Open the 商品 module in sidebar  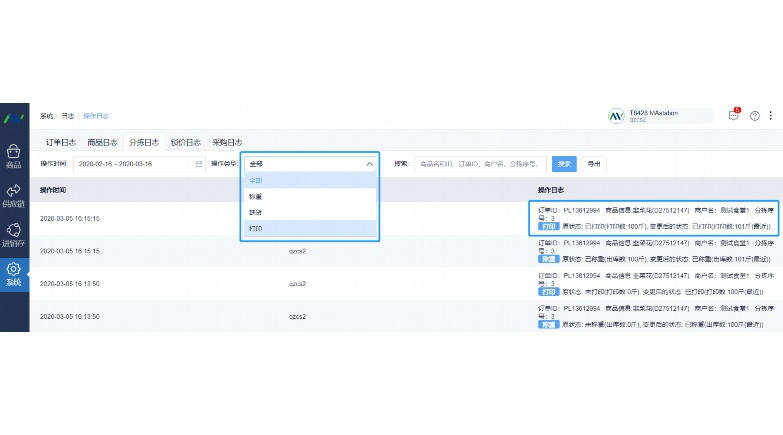click(x=13, y=156)
